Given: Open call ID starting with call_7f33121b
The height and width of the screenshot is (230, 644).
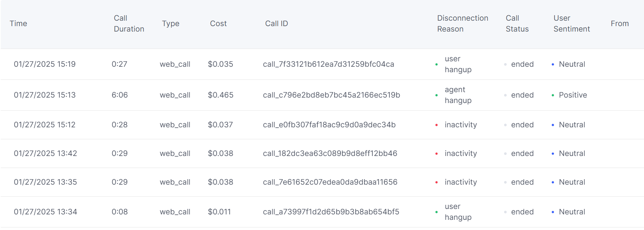Looking at the screenshot, I should [x=328, y=64].
